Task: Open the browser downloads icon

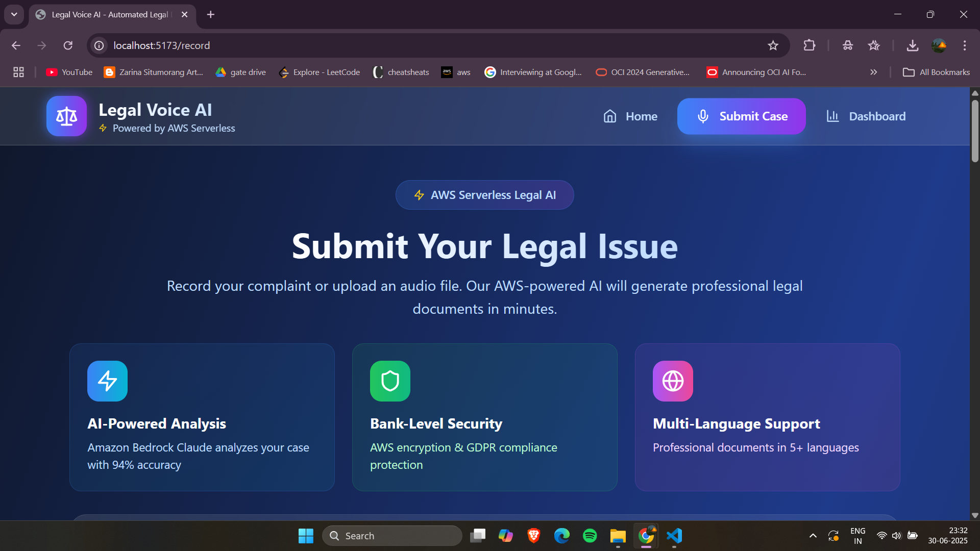Action: [x=912, y=45]
